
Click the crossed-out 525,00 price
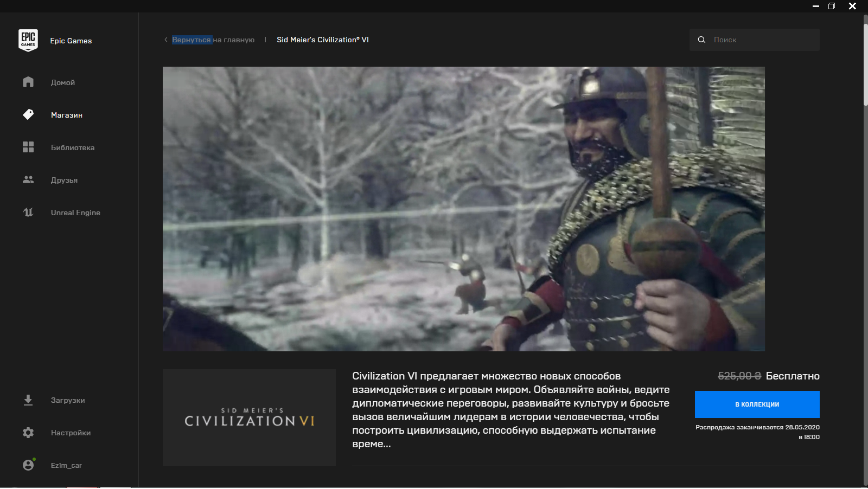click(739, 376)
